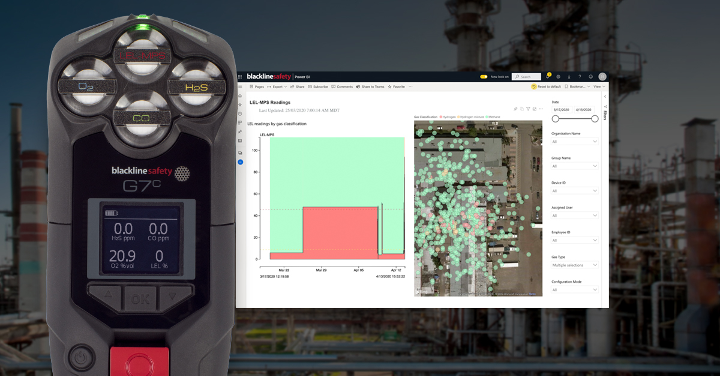
Task: Select Hydrogen mixture in the legend
Action: (x=471, y=117)
